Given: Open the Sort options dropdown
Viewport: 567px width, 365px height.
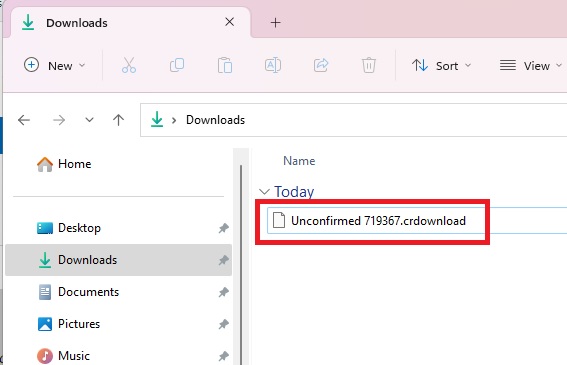Looking at the screenshot, I should pyautogui.click(x=442, y=65).
